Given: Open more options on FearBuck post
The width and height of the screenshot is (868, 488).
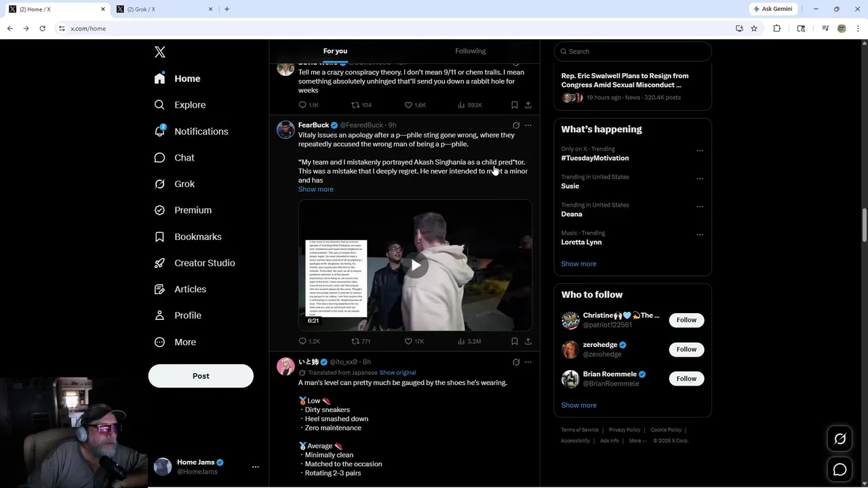Looking at the screenshot, I should coord(528,125).
